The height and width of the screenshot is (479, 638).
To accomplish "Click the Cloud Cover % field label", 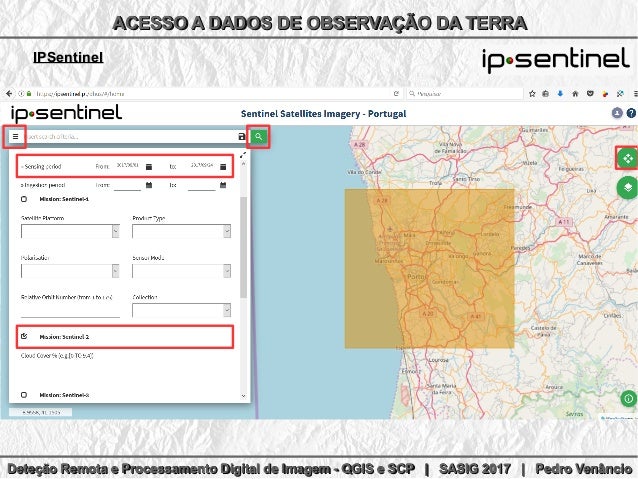I will point(57,356).
